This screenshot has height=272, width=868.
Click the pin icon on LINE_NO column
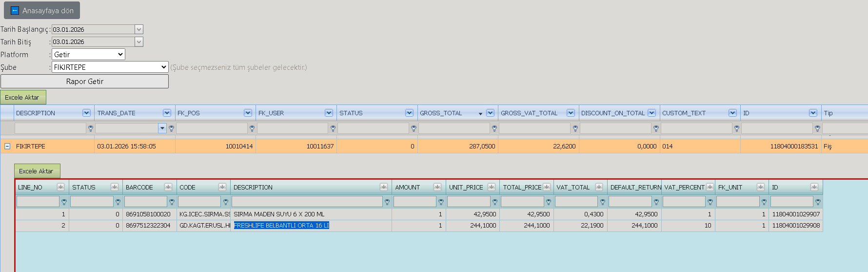[x=60, y=187]
